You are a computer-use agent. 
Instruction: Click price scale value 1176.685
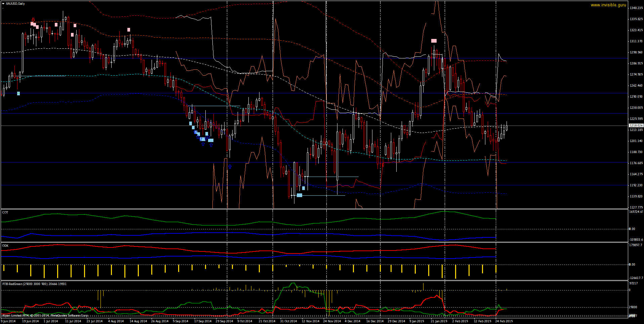pyautogui.click(x=636, y=163)
